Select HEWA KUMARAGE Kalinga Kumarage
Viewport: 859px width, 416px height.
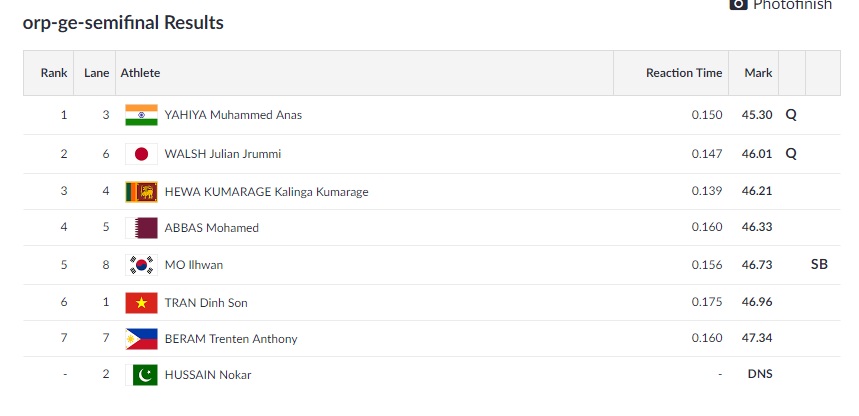(x=266, y=192)
